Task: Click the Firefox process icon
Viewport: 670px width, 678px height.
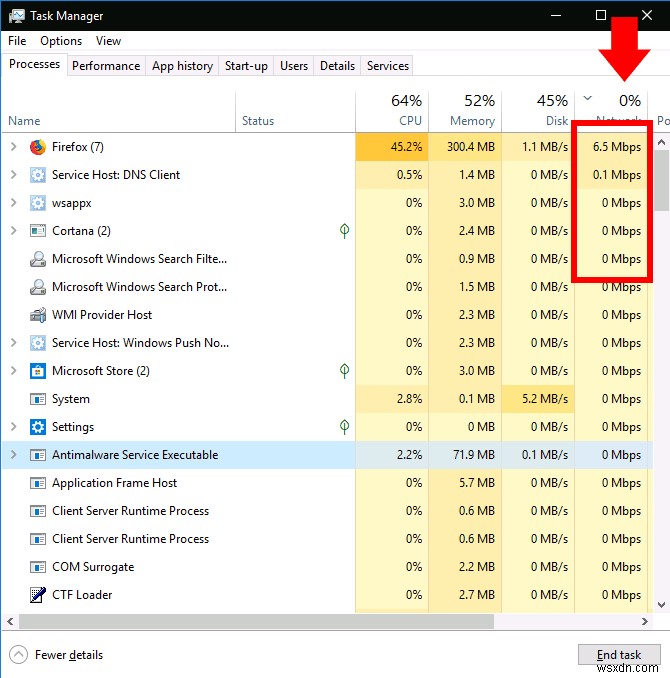Action: [38, 147]
